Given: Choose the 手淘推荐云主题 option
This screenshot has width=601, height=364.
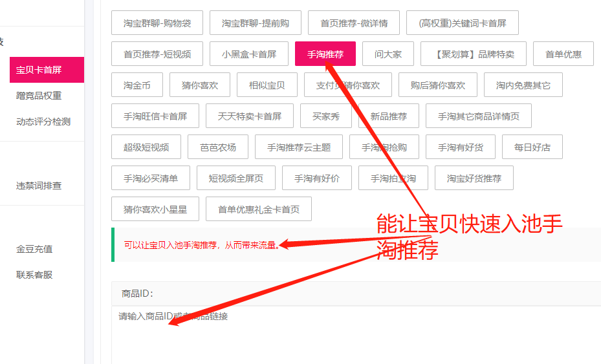Looking at the screenshot, I should click(x=299, y=147).
